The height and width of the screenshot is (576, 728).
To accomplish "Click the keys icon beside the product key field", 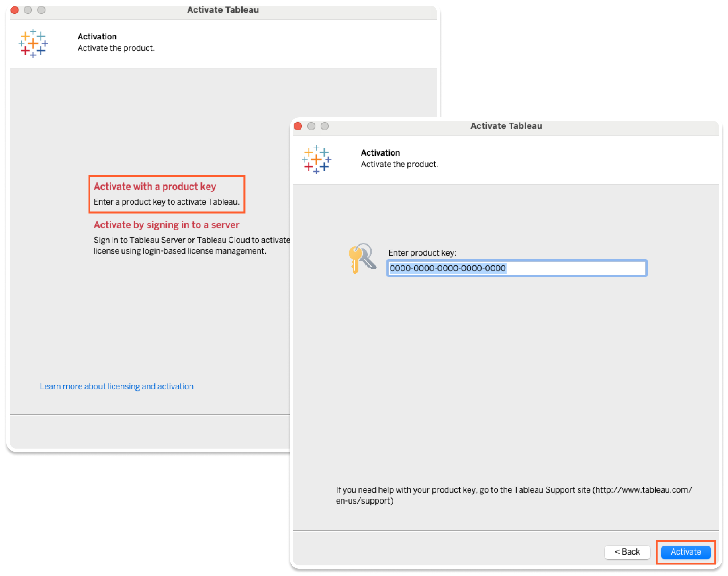I will pos(362,258).
